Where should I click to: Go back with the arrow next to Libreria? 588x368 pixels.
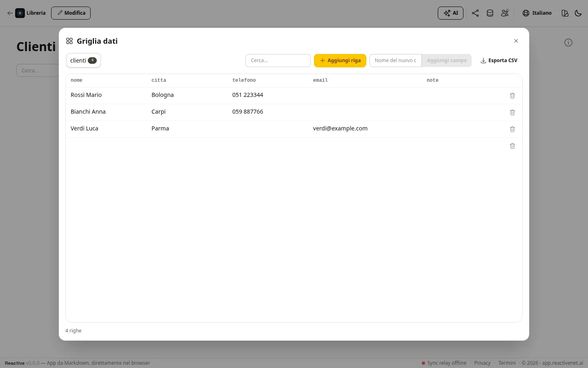pyautogui.click(x=10, y=13)
